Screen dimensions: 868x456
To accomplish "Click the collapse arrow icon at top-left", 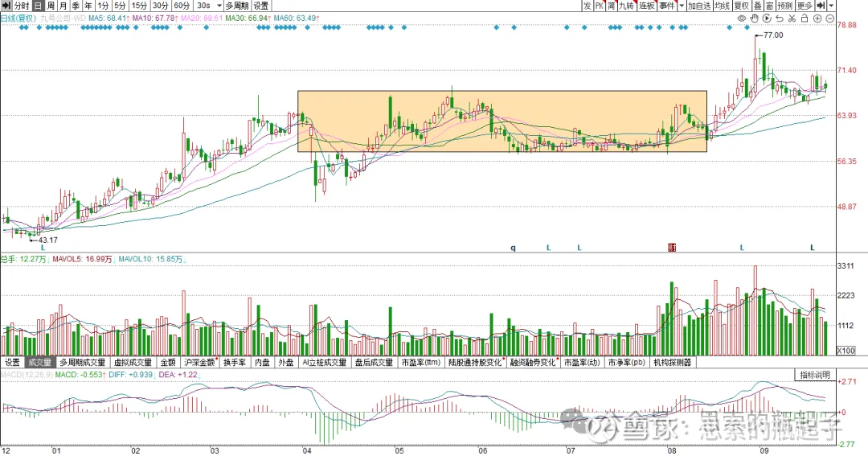I will click(x=6, y=6).
